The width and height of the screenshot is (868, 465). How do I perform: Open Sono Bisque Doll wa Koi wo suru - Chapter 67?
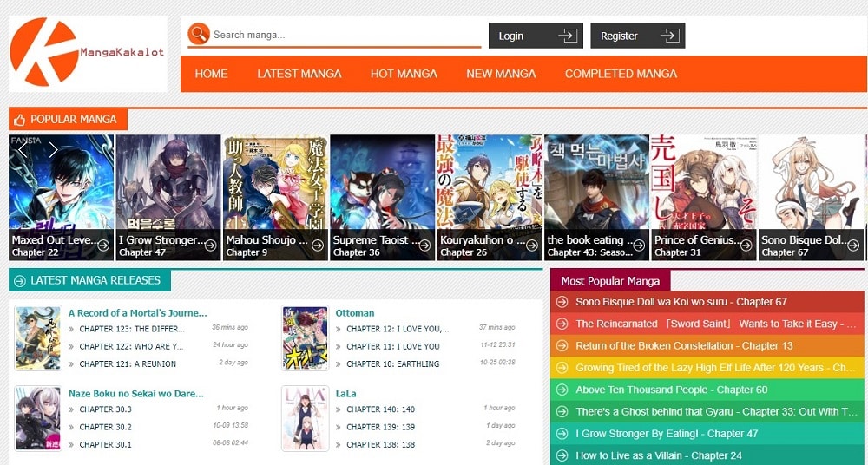[x=681, y=302]
